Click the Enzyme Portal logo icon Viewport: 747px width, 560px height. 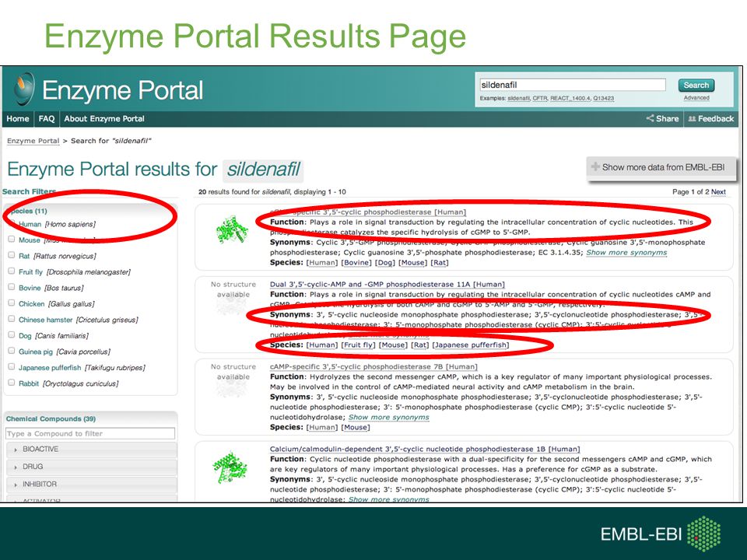click(x=24, y=89)
